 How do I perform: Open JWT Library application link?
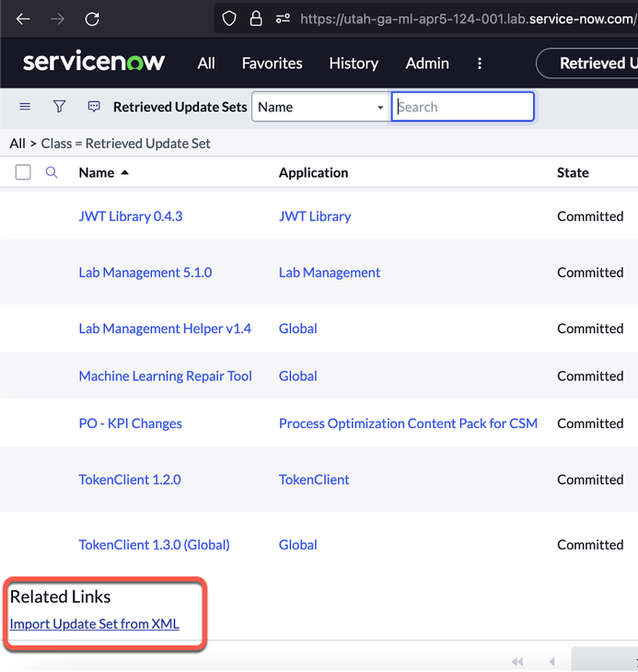315,216
